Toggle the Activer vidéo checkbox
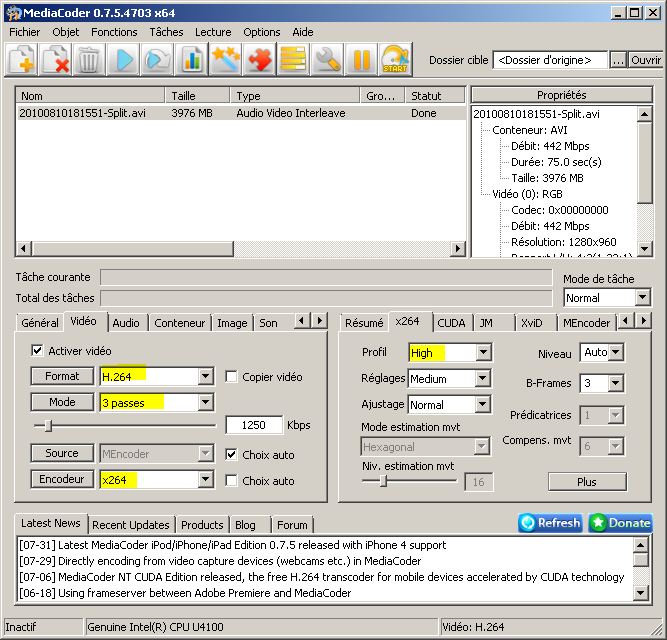 point(37,350)
